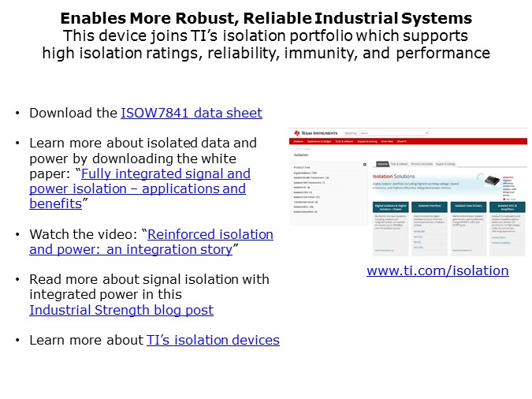Select Digital Isolators in the Product Tree

[x=305, y=173]
